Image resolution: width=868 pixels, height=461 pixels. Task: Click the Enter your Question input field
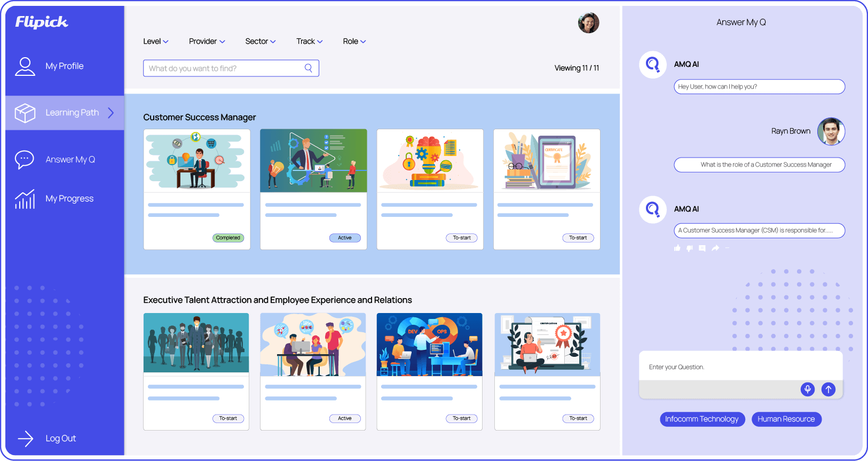739,367
